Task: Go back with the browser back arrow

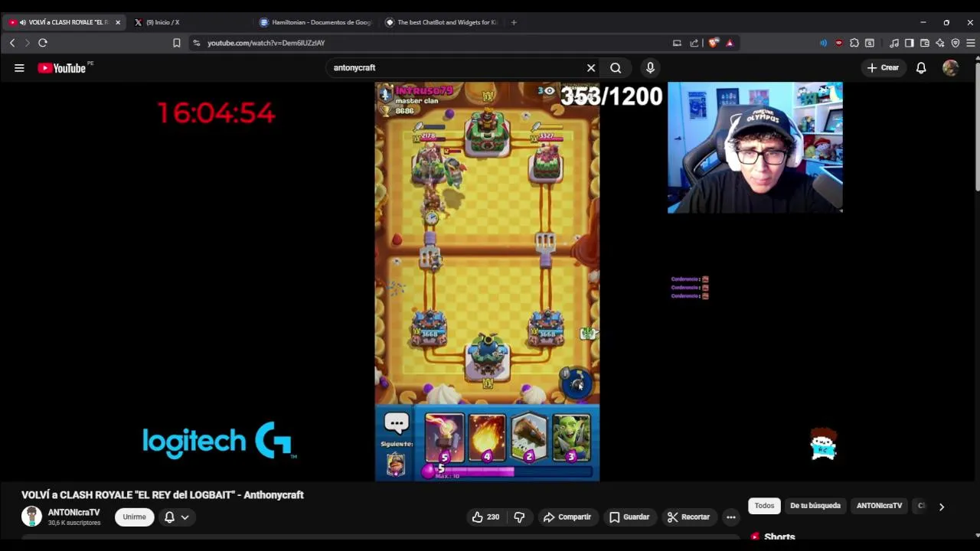Action: 12,43
